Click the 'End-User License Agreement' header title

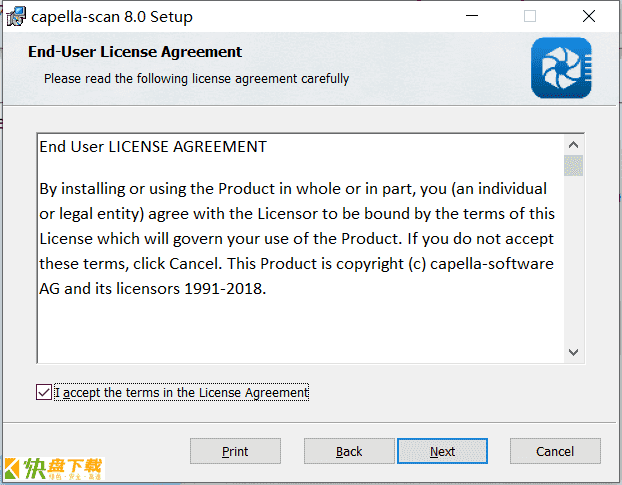135,52
